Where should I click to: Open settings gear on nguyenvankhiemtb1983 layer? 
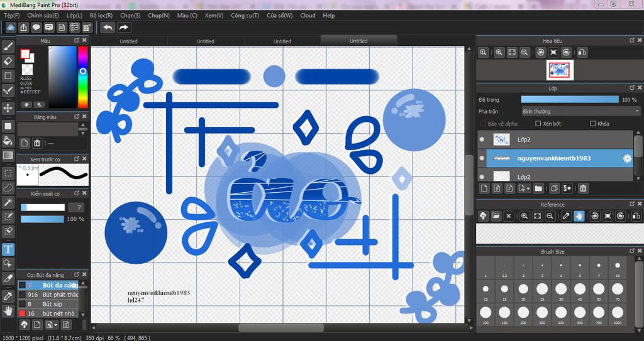(626, 158)
